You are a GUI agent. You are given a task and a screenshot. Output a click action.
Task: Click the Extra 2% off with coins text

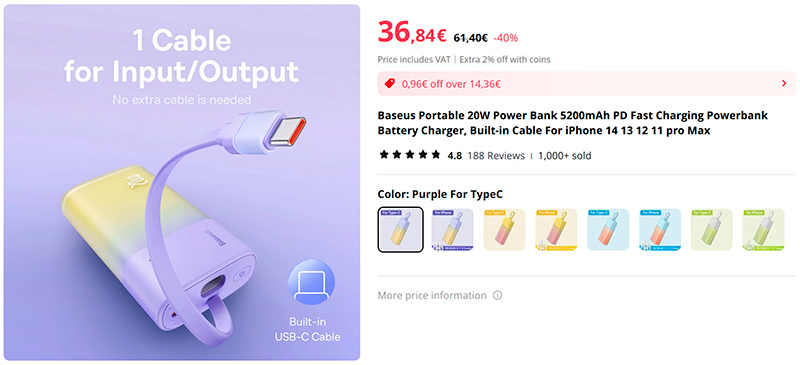[505, 59]
